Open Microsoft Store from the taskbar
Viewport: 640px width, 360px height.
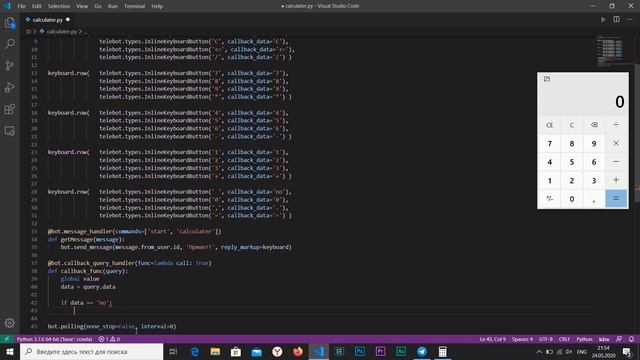[236, 351]
